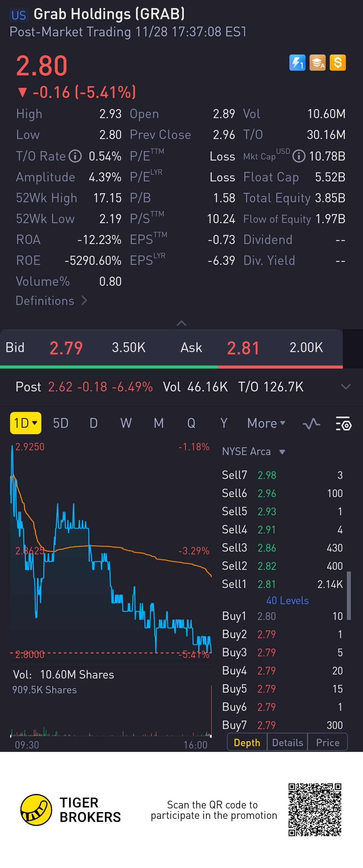363x868 pixels.
Task: Tap the -0.16 (-5.41%) change value
Action: (84, 92)
